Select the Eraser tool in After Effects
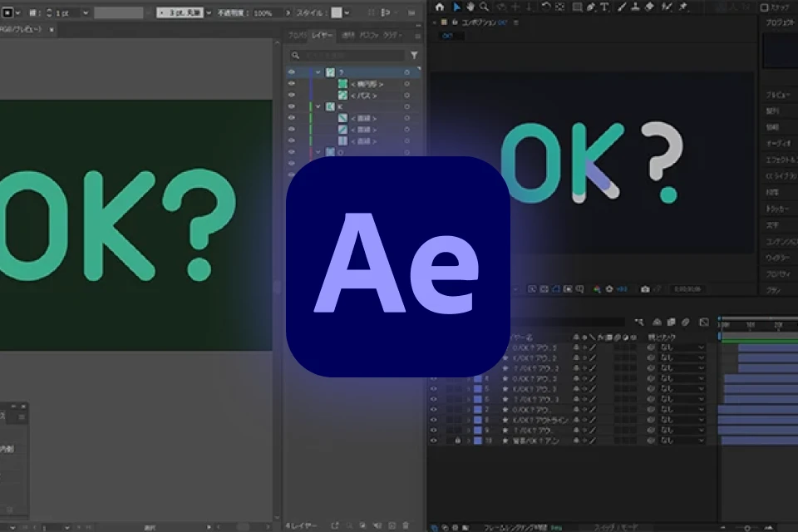The image size is (798, 532). tap(649, 7)
